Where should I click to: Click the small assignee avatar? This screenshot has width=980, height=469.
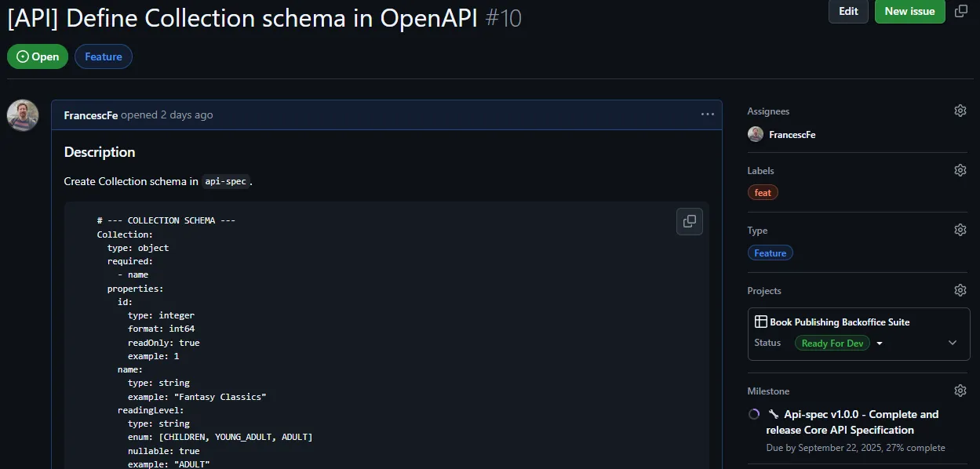[x=756, y=134]
